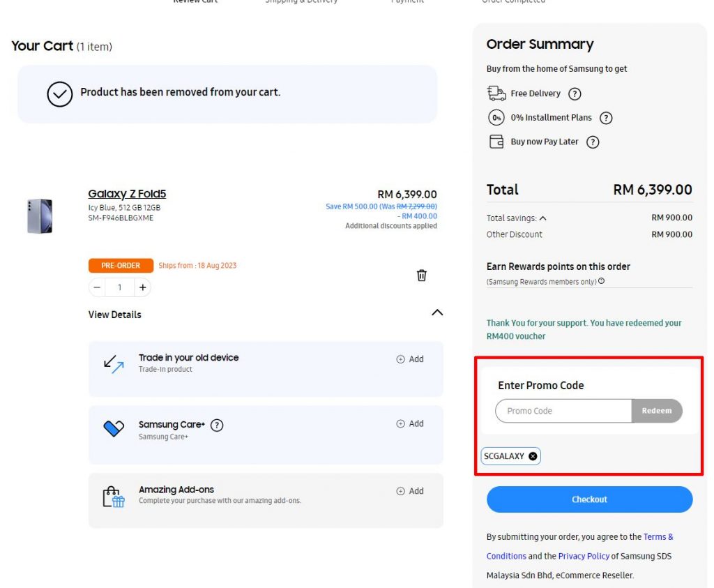
Task: Click the Trade in arrows icon
Action: tap(114, 364)
